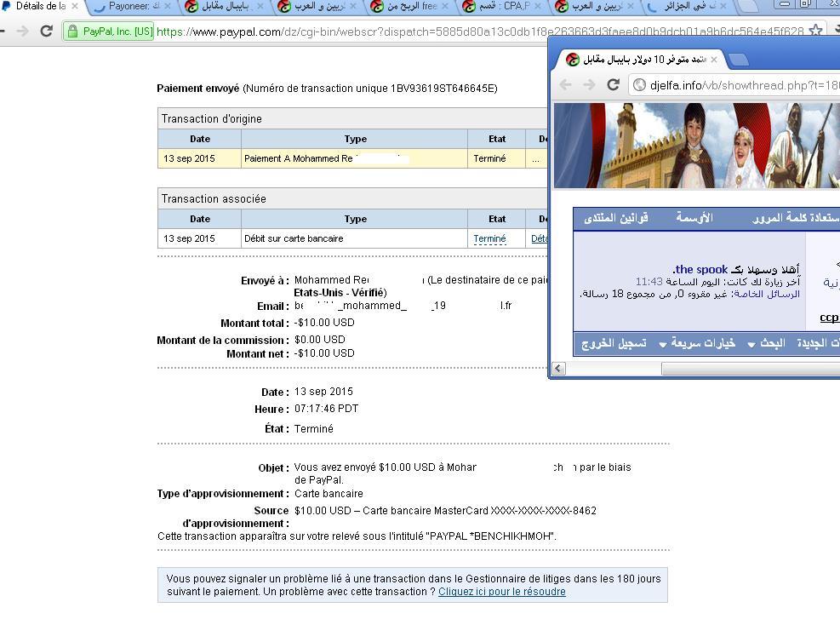Close the 'قسم : CPA,P' tab
Screen dimensions: 840x619
(538, 7)
